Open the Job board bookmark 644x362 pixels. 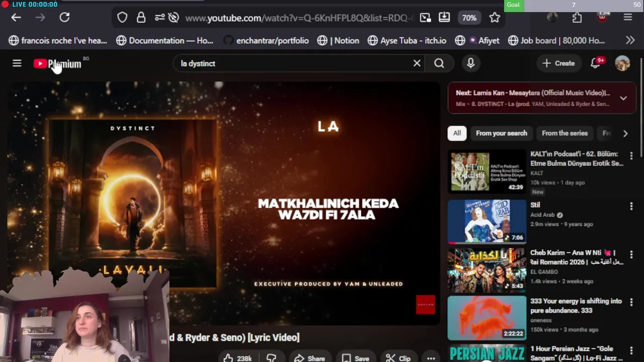(x=556, y=41)
